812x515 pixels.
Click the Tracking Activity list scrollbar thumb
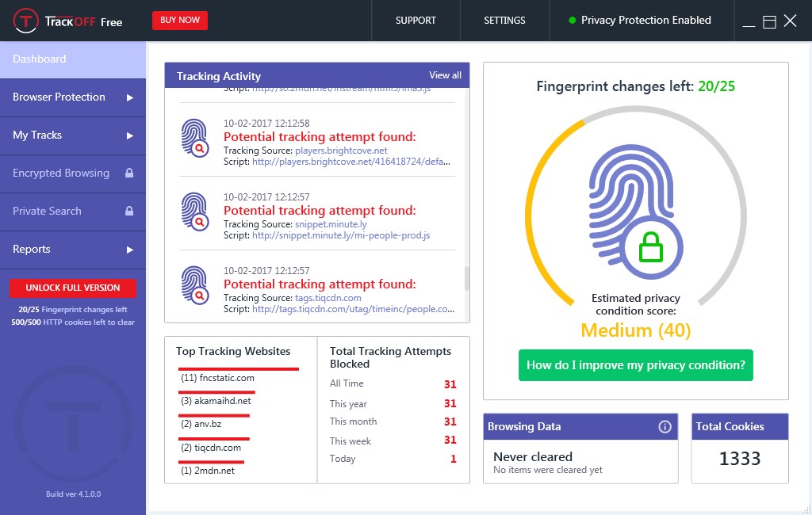point(466,278)
